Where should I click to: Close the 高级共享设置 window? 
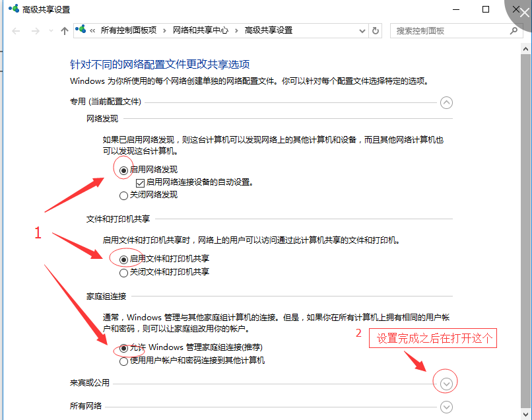pyautogui.click(x=515, y=9)
